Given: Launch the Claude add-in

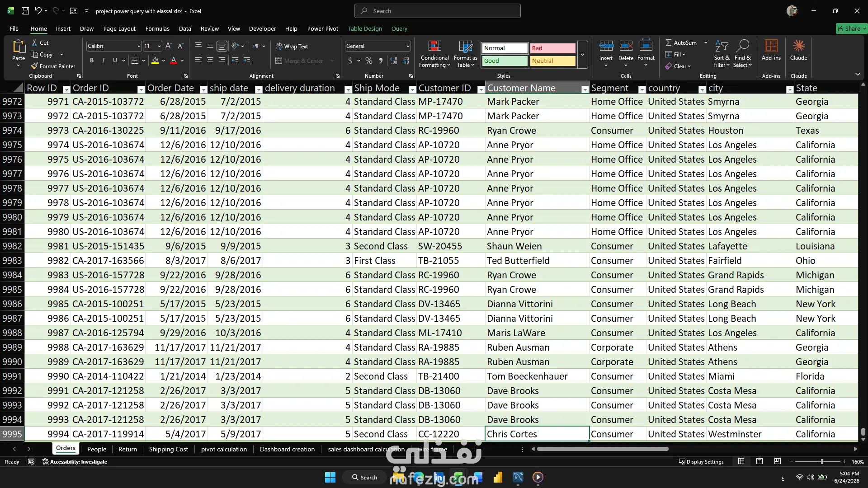Looking at the screenshot, I should tap(798, 50).
